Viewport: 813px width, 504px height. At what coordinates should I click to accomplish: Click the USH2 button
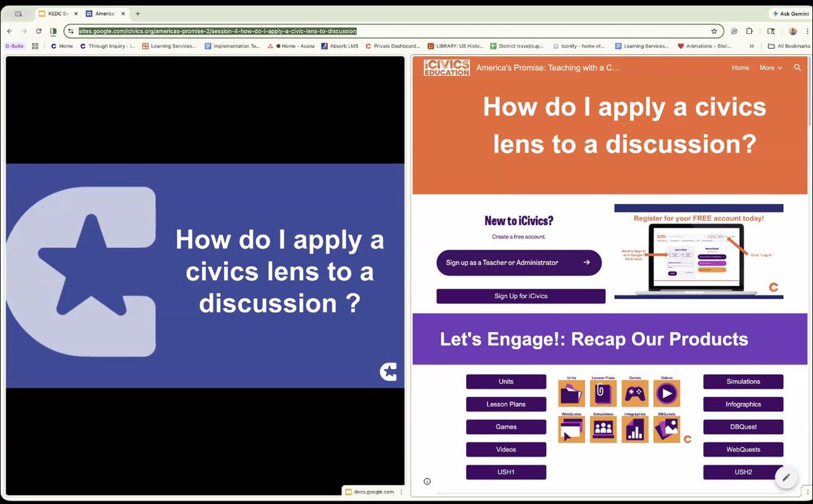(743, 472)
